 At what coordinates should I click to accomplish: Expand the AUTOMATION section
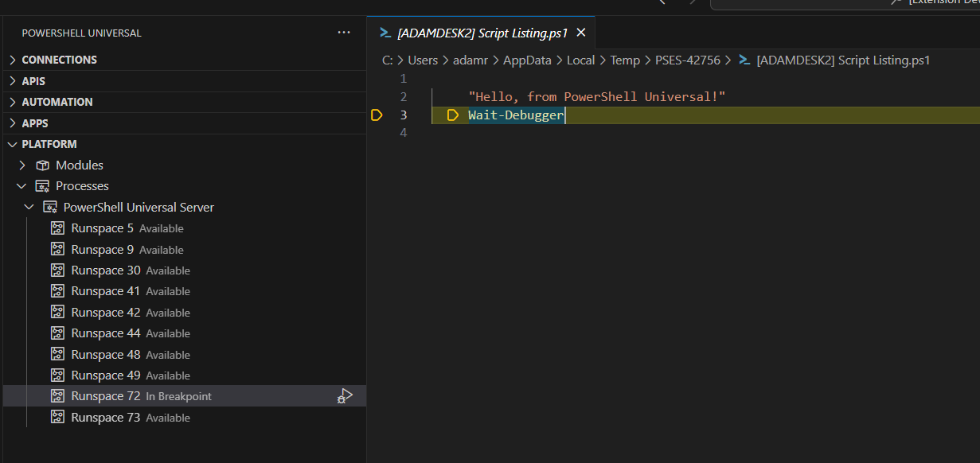[x=12, y=102]
